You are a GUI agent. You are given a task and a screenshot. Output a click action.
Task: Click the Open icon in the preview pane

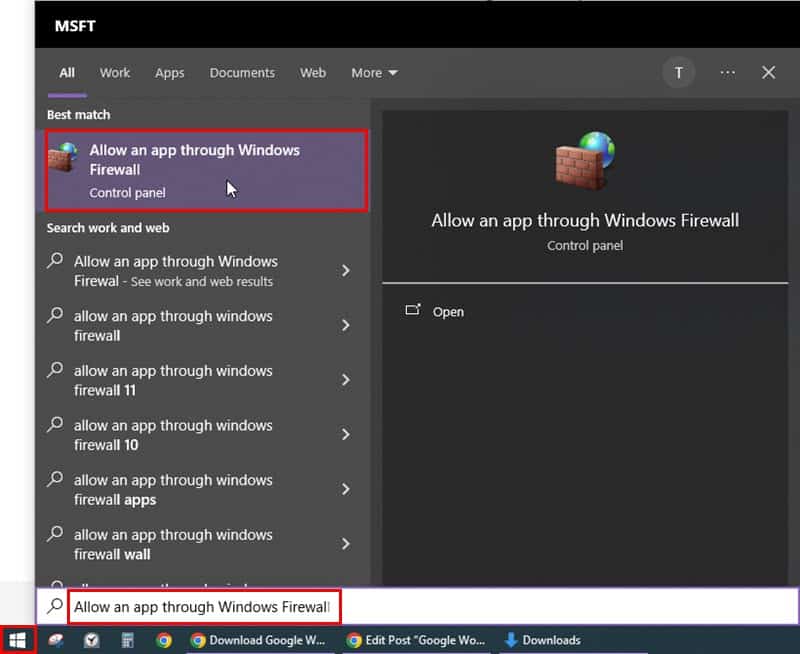click(x=413, y=310)
